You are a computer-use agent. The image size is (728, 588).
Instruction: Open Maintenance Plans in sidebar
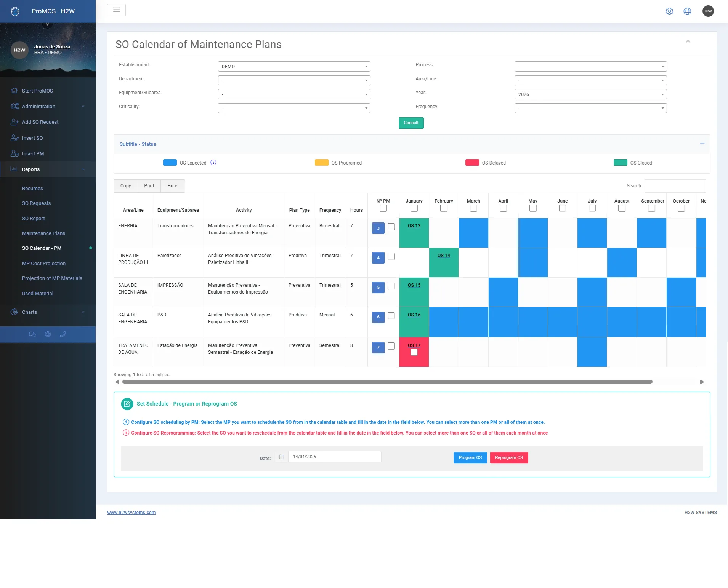(x=43, y=233)
